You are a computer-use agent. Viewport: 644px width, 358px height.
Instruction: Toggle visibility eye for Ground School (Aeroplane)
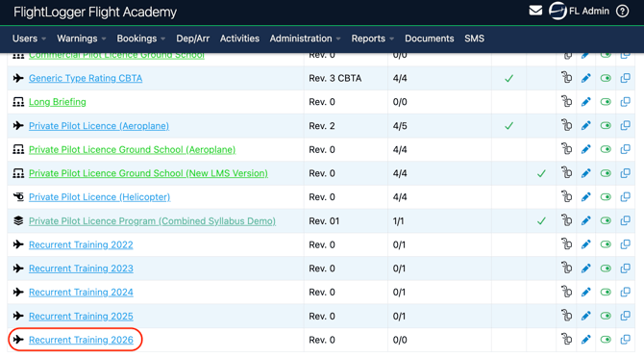(x=606, y=149)
